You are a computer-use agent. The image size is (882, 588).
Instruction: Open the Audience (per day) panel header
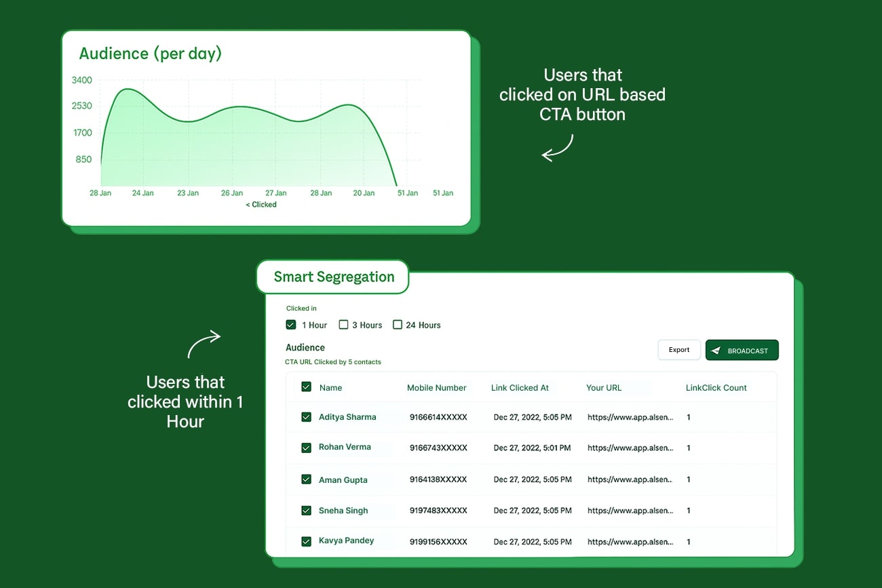150,53
